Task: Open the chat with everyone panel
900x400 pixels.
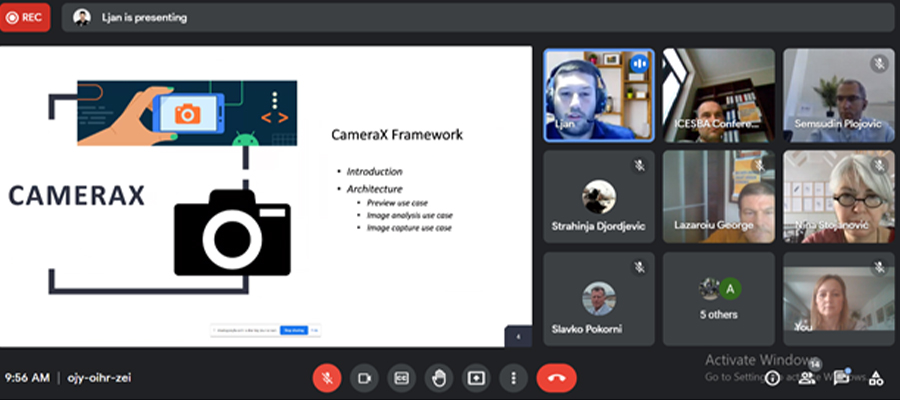Action: click(x=841, y=378)
